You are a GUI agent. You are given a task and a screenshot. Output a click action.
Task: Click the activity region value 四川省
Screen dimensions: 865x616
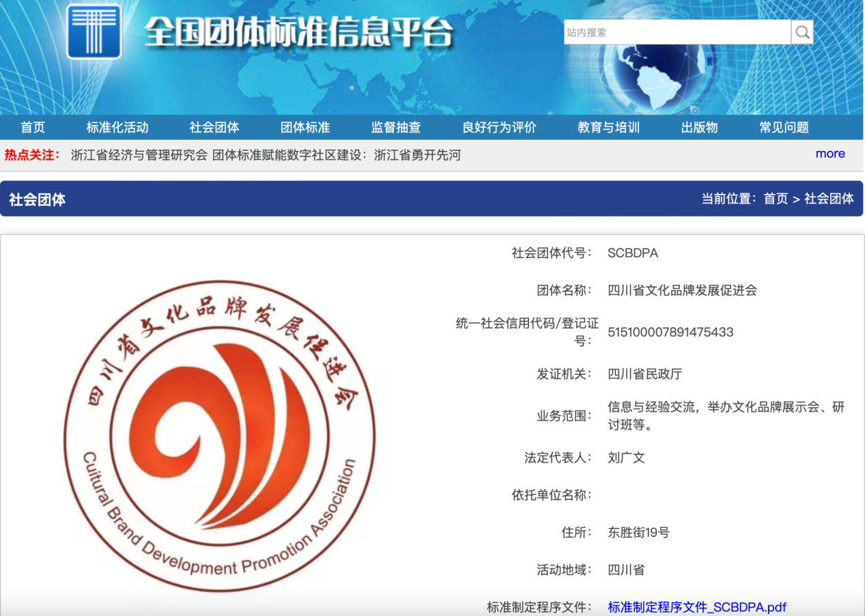coord(626,570)
